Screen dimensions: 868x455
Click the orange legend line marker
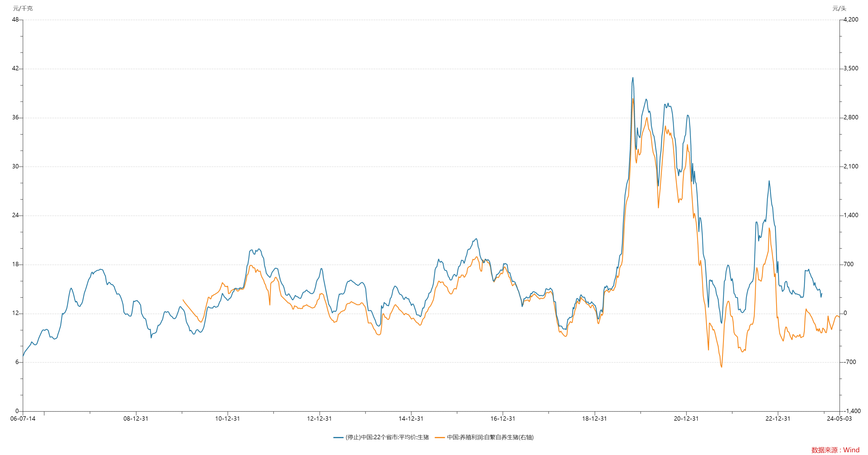tap(440, 438)
